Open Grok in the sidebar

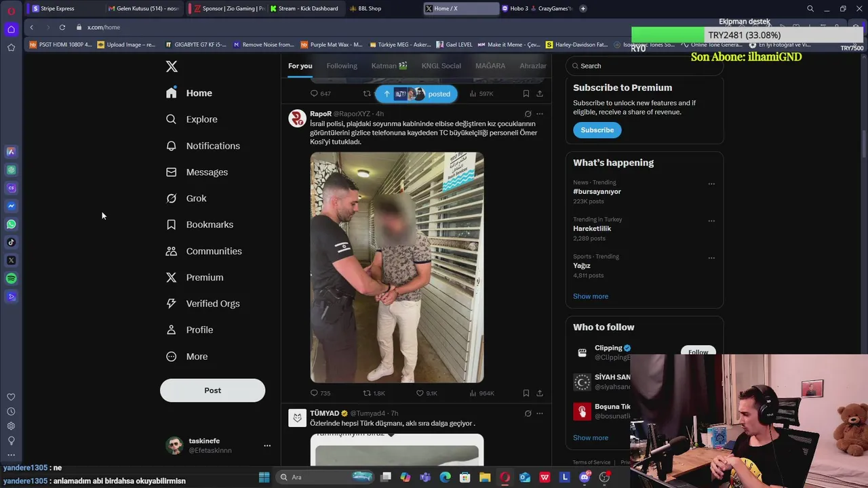click(x=186, y=199)
